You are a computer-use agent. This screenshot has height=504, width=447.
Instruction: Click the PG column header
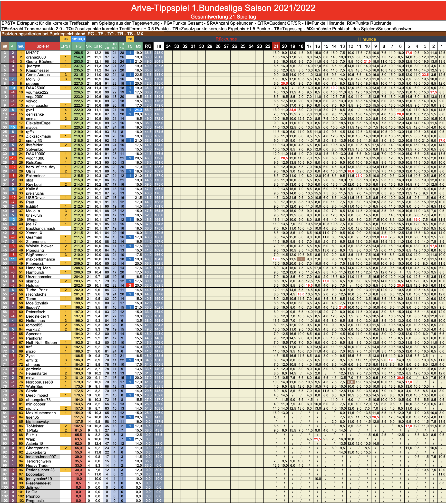click(78, 46)
